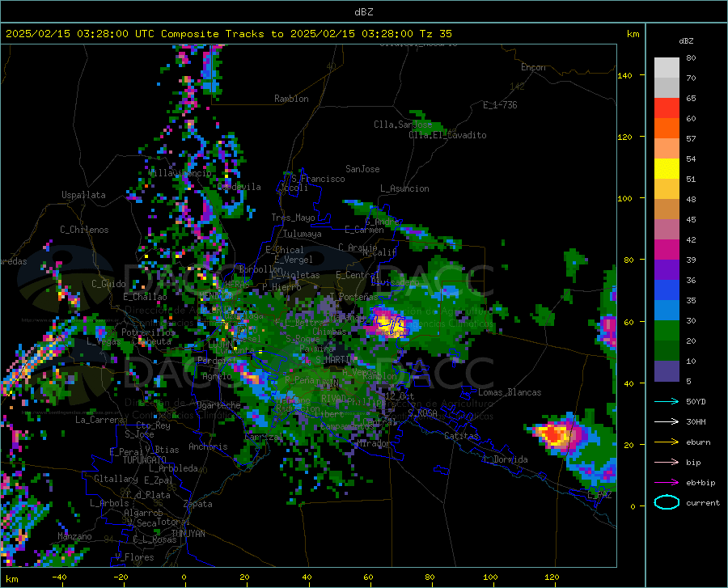728x588 pixels.
Task: Click the 'Tres_Mayo' map label
Action: point(293,218)
